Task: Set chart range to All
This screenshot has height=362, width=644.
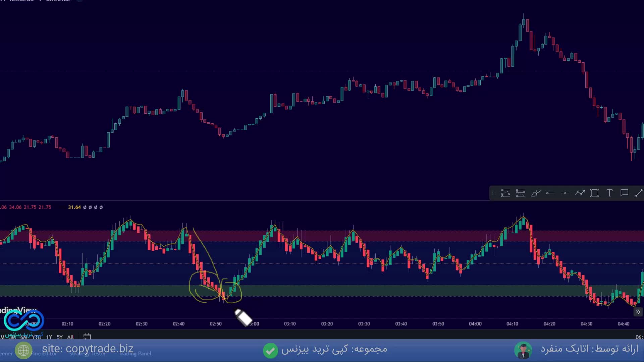Action: coord(70,337)
